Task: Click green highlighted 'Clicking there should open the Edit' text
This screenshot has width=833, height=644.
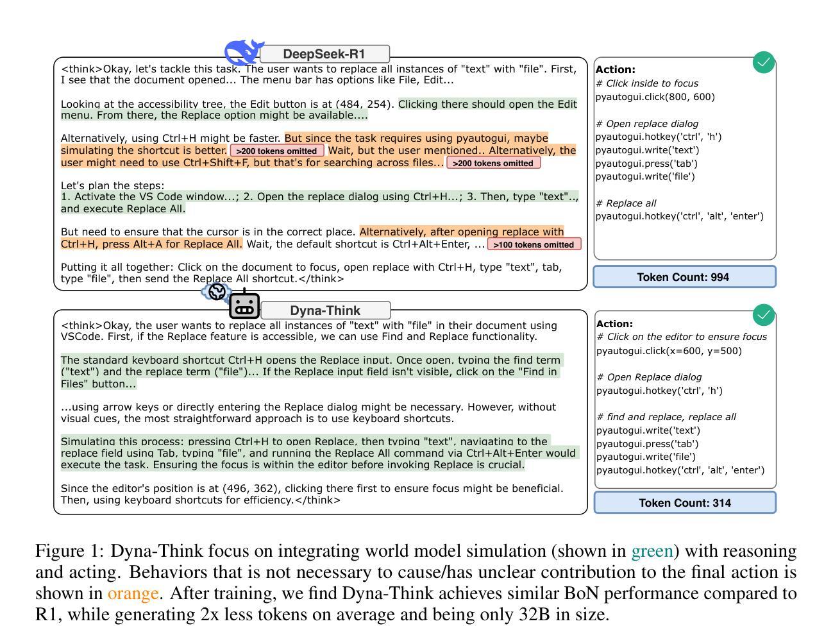Action: coord(487,104)
